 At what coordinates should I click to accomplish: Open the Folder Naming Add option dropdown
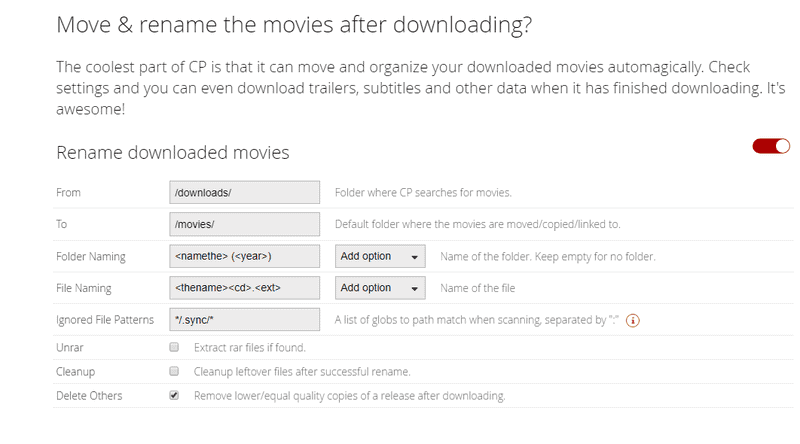tap(380, 257)
